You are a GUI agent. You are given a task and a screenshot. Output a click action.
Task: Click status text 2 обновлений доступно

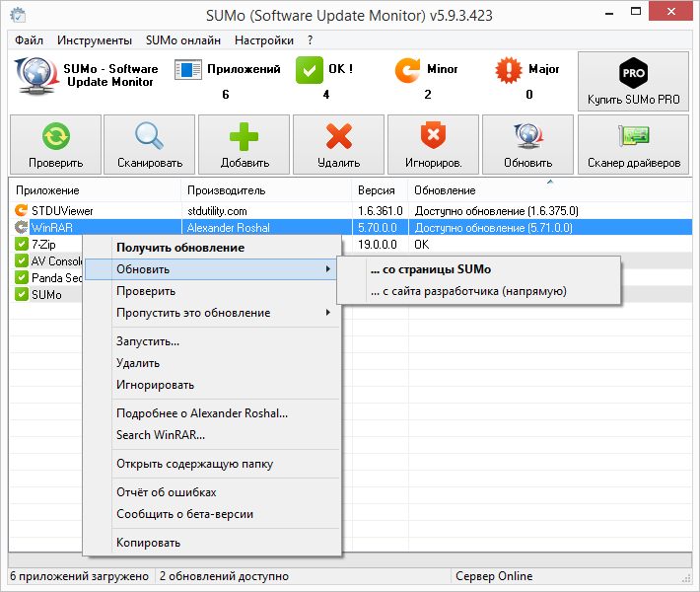pyautogui.click(x=224, y=576)
